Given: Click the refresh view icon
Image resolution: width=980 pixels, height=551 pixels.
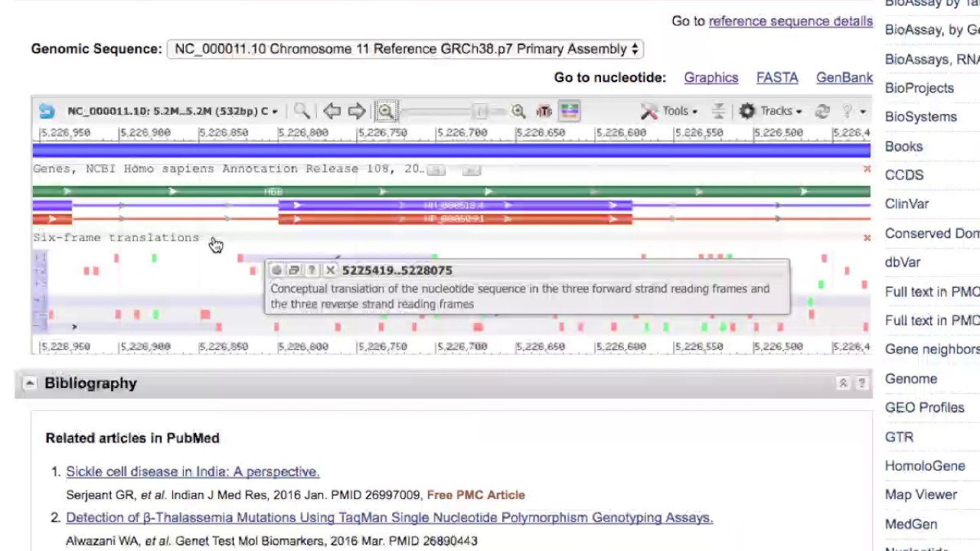Looking at the screenshot, I should pos(822,111).
